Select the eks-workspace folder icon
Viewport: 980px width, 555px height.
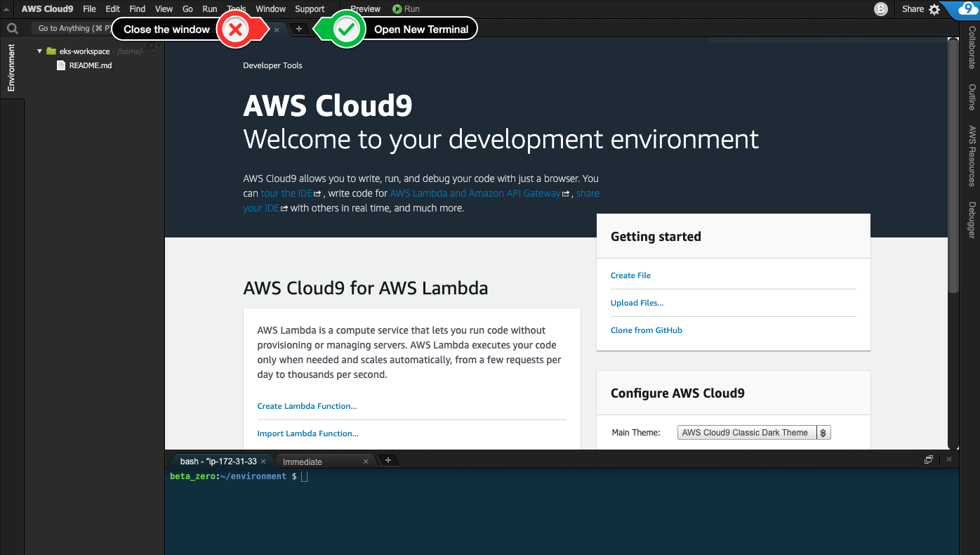[x=51, y=51]
